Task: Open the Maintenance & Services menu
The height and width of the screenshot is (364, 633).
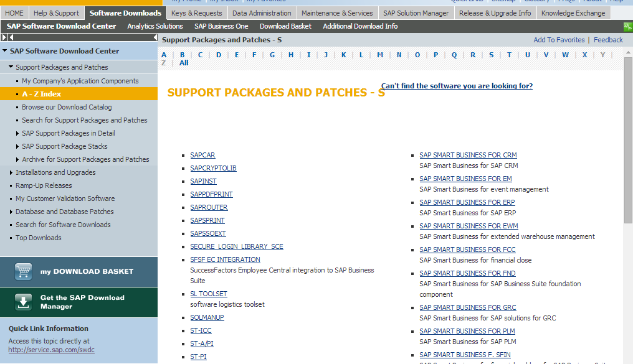Action: [x=337, y=12]
